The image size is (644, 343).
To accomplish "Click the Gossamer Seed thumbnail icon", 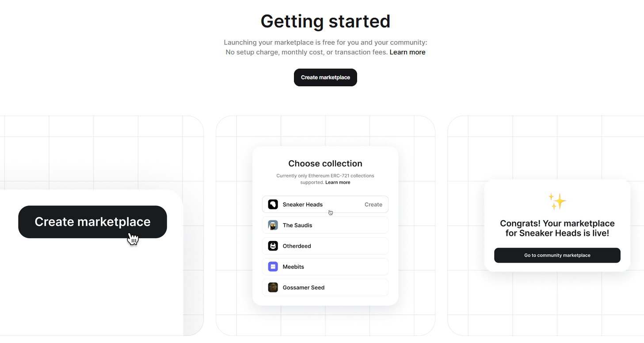I will [273, 288].
